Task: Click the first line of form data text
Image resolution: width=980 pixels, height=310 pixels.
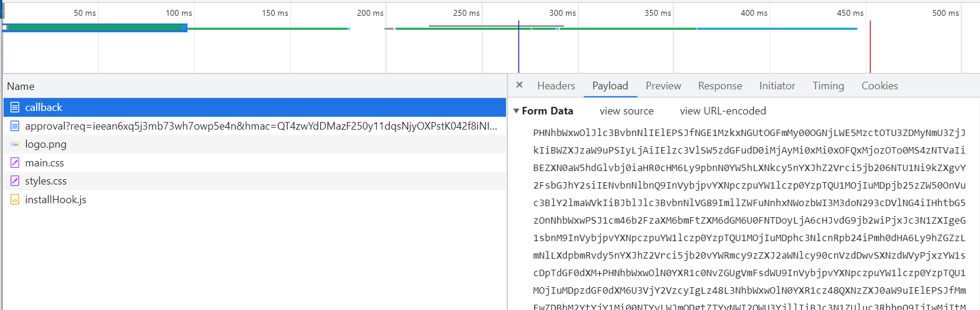Action: [x=749, y=133]
